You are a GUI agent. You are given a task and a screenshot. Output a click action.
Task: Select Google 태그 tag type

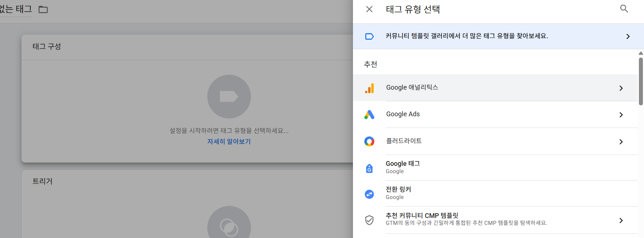point(495,168)
